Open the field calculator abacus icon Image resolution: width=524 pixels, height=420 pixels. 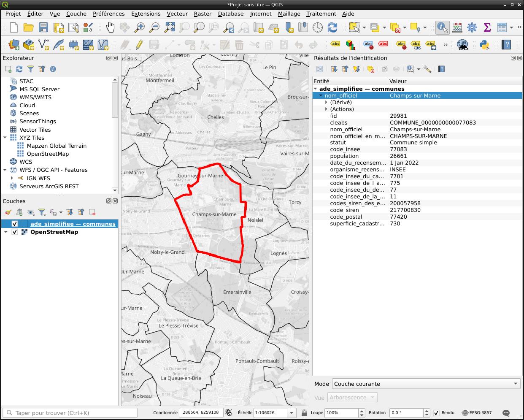(x=457, y=28)
